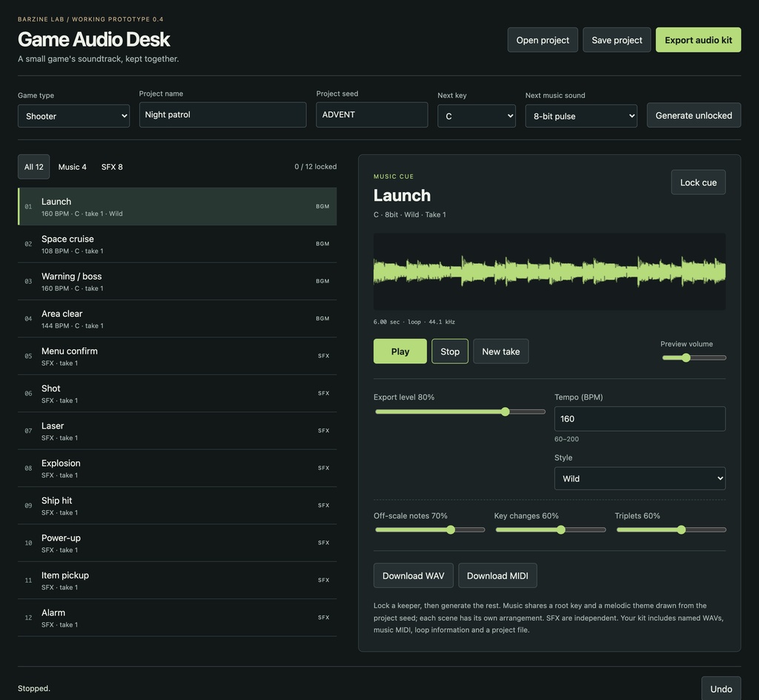Viewport: 759px width, 700px height.
Task: Select the Space cruise cue
Action: pyautogui.click(x=177, y=244)
